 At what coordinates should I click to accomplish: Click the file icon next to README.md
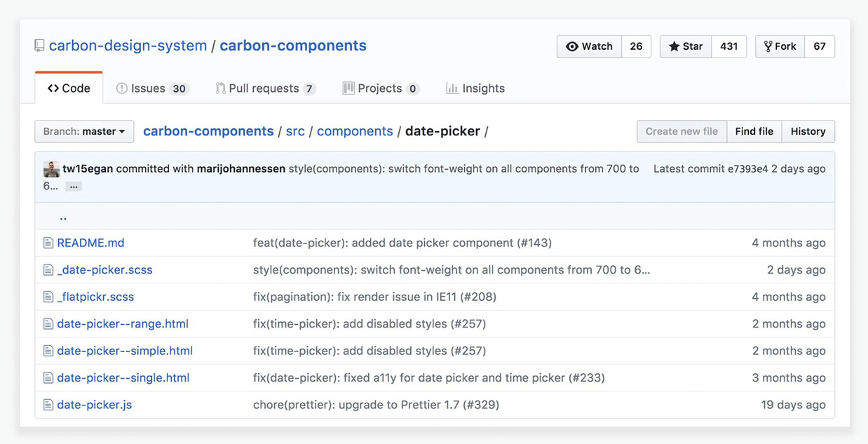(48, 243)
